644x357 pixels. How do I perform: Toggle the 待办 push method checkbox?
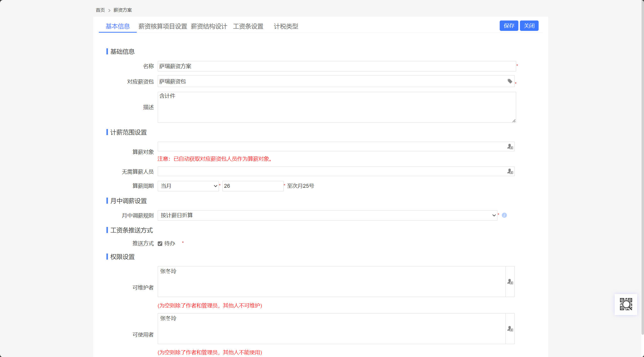click(160, 244)
